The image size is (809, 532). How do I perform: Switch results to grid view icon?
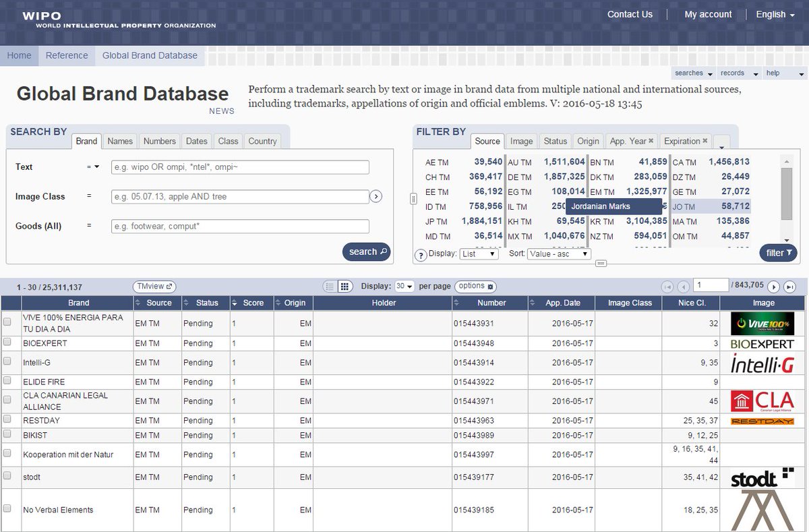[344, 287]
